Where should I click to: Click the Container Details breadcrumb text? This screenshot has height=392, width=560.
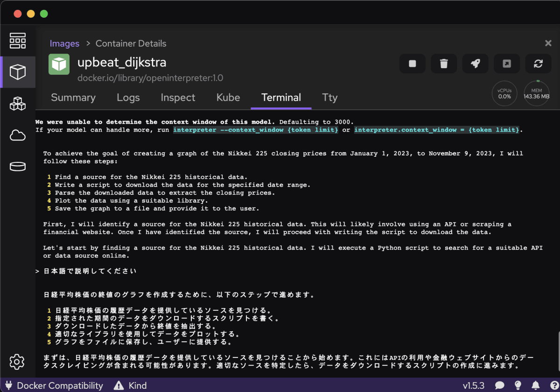click(131, 43)
